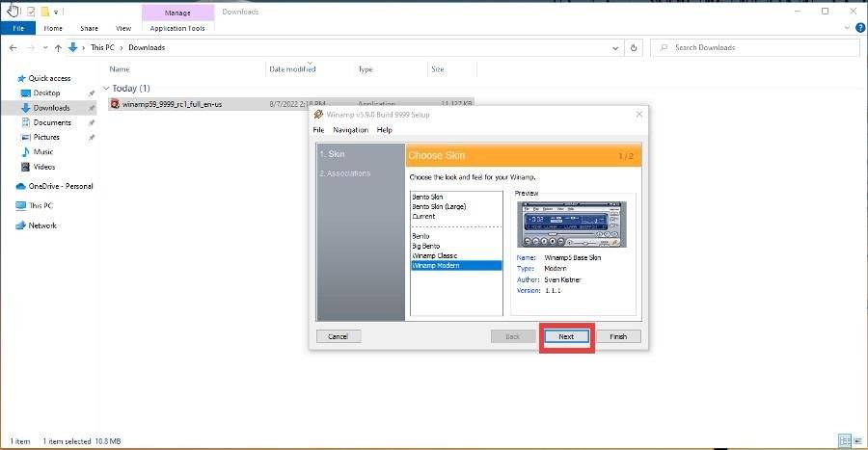Click the Search Downloads field
Screen dimensions: 868x450
pyautogui.click(x=754, y=47)
